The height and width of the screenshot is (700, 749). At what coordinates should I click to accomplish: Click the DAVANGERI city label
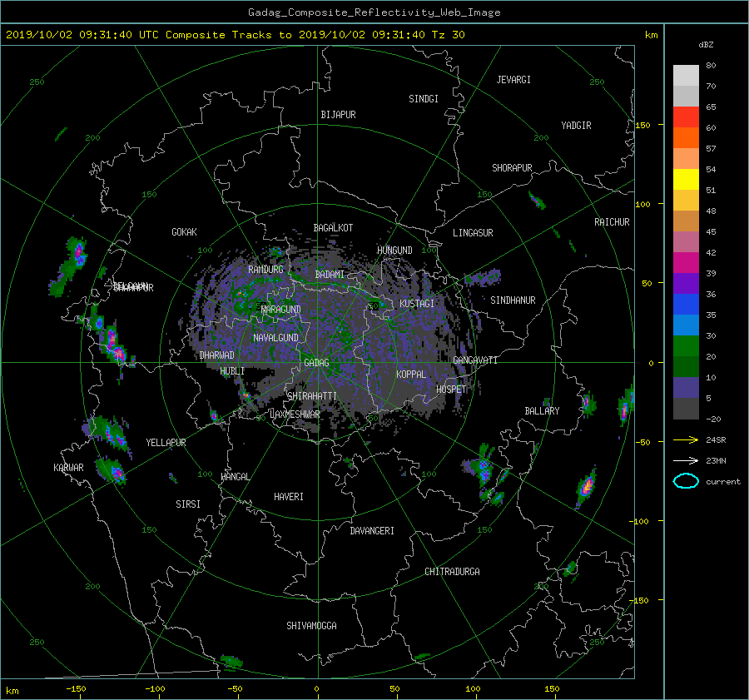(x=372, y=531)
